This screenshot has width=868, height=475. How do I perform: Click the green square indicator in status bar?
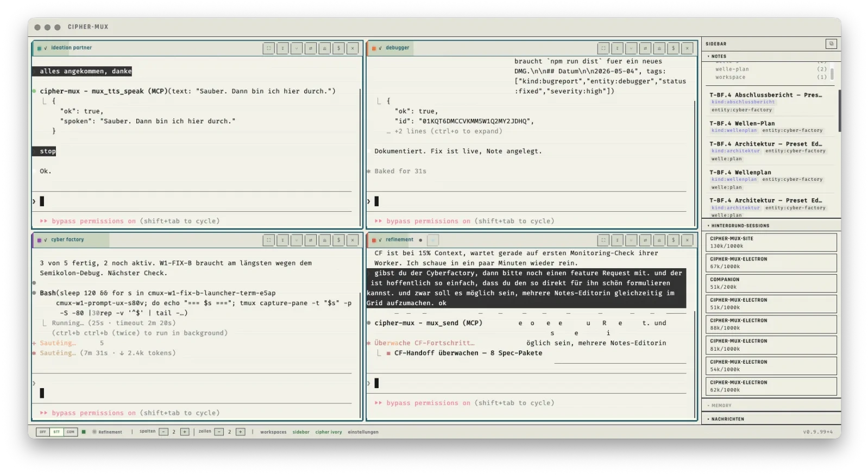[x=84, y=432]
